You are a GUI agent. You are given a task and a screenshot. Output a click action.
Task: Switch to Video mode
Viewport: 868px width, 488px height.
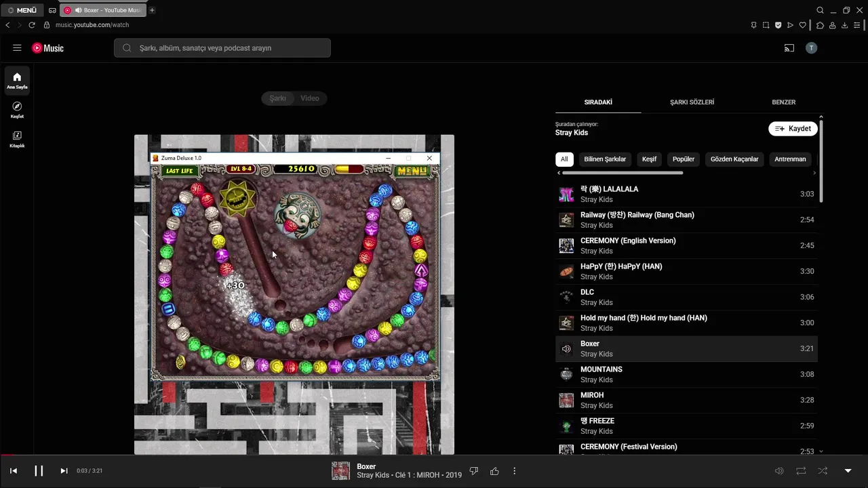pos(310,98)
